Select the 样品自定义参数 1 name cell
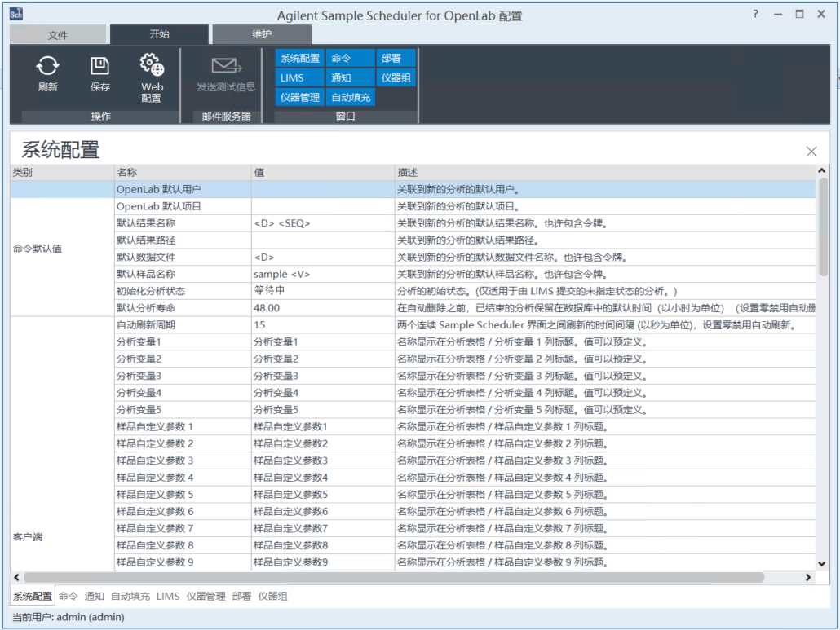The height and width of the screenshot is (630, 840). [x=183, y=426]
